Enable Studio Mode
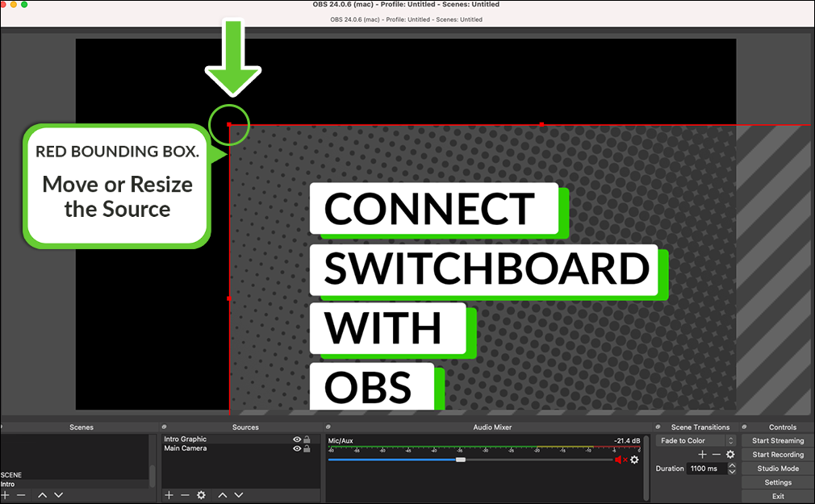 click(778, 469)
